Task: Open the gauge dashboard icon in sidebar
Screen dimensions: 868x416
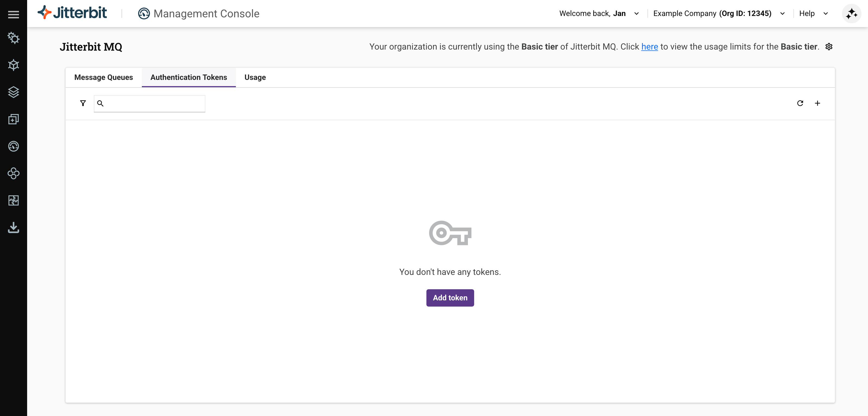Action: pos(14,147)
